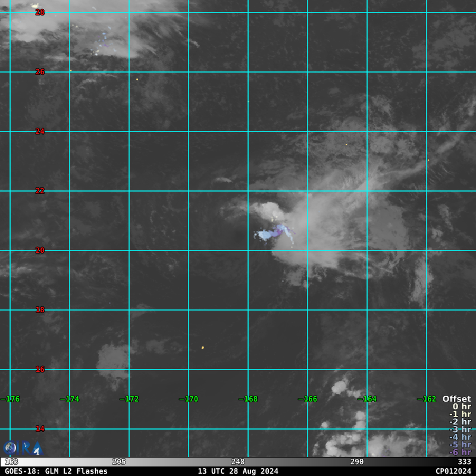Image resolution: width=476 pixels, height=476 pixels.
Task: Click the lone orange flash dot near 17N
Action: 202,347
